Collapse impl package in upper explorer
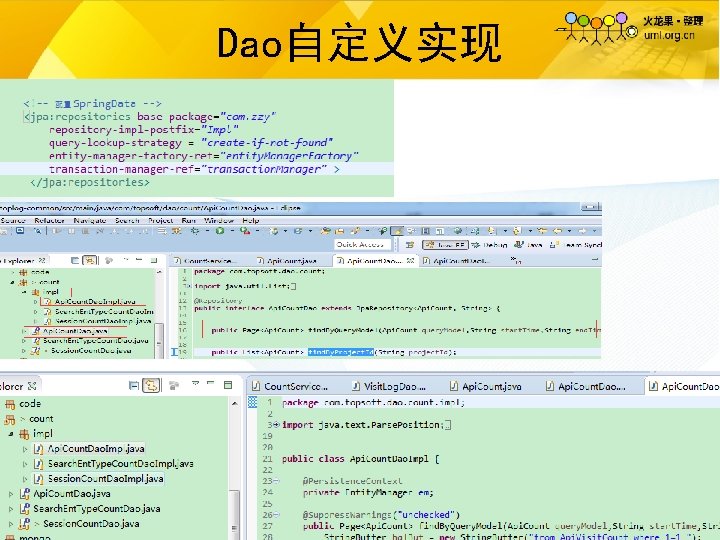Image resolution: width=720 pixels, height=540 pixels. [24, 292]
